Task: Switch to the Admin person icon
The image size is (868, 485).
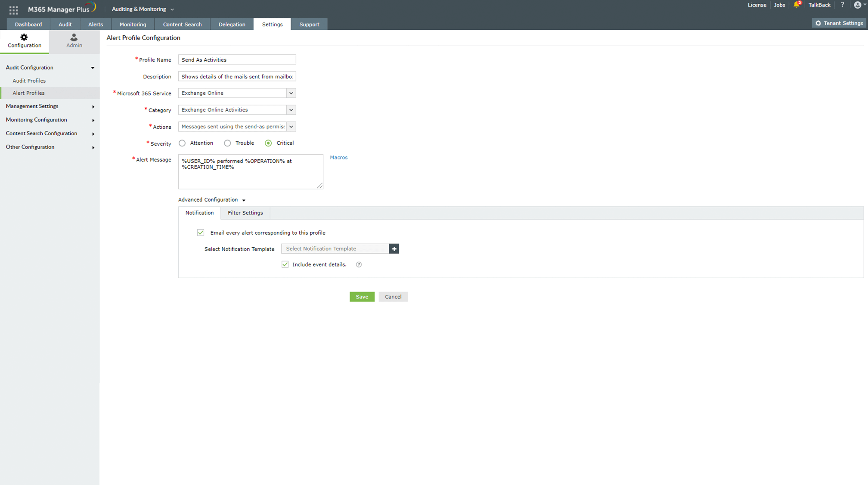Action: [74, 37]
